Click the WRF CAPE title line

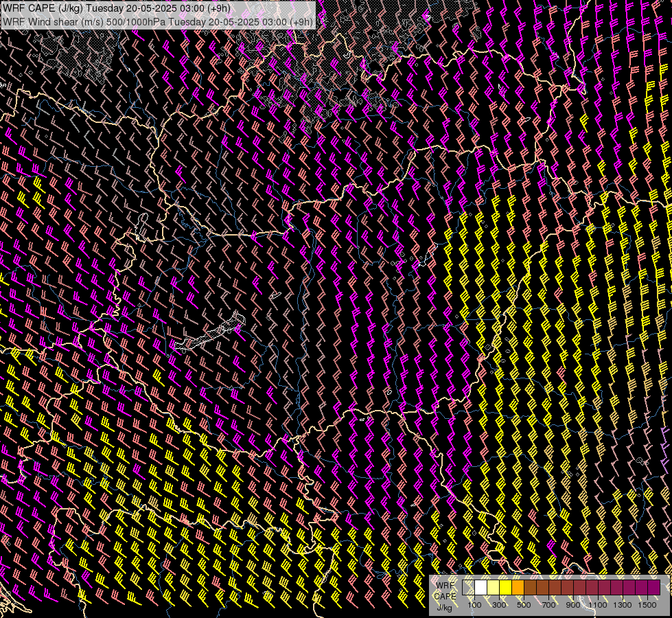[x=116, y=8]
